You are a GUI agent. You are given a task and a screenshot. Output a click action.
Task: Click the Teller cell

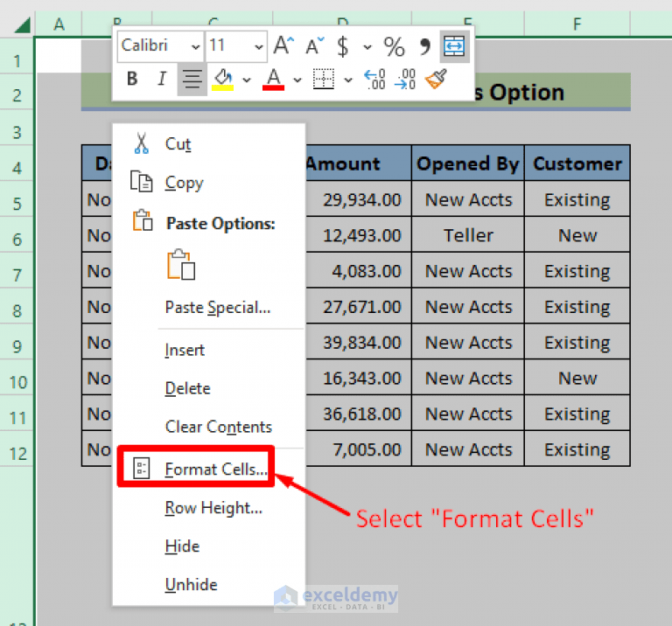[468, 235]
